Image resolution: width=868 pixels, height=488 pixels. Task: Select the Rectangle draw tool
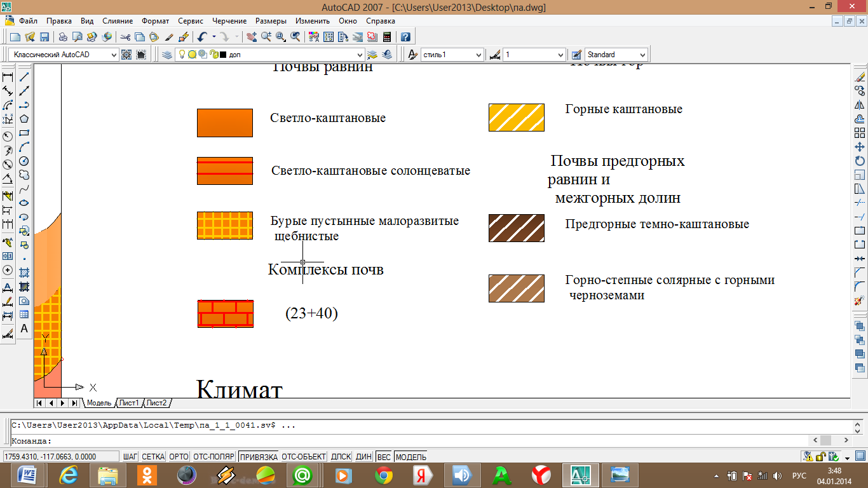pos(24,133)
